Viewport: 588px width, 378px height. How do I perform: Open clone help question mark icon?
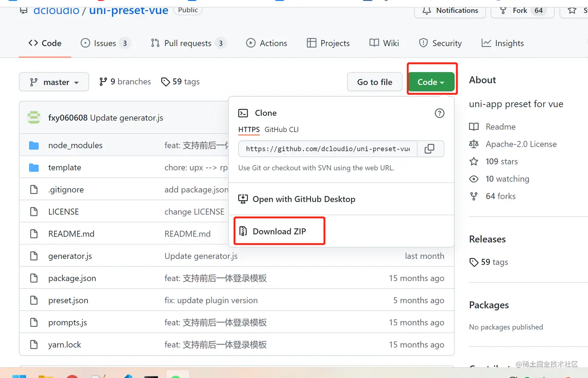click(439, 113)
